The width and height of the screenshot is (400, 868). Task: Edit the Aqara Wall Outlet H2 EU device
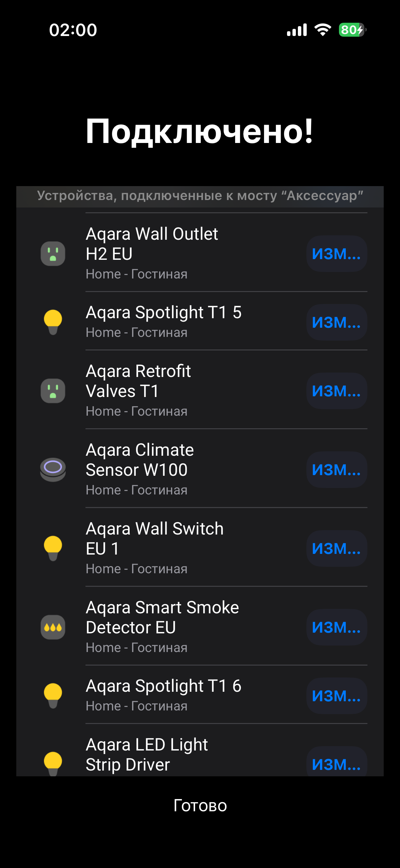click(337, 254)
